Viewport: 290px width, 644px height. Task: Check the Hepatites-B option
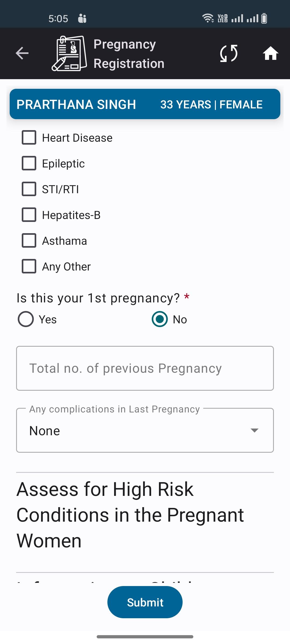pyautogui.click(x=29, y=215)
